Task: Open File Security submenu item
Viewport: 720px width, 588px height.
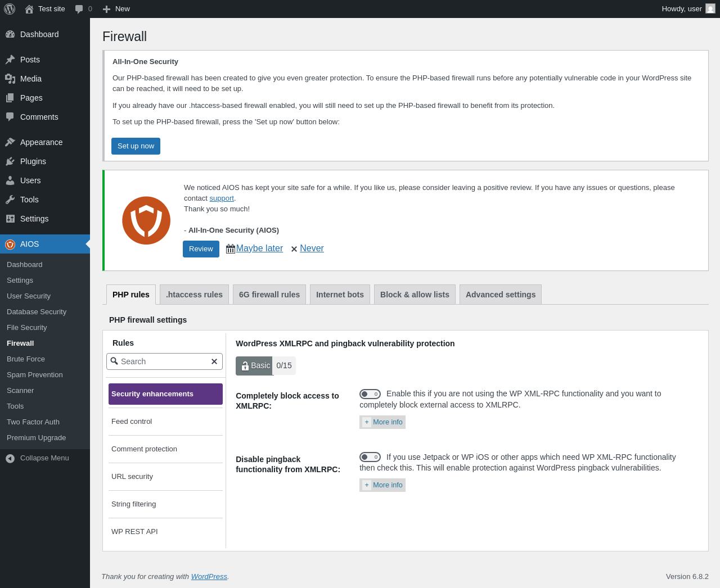Action: pos(45,328)
